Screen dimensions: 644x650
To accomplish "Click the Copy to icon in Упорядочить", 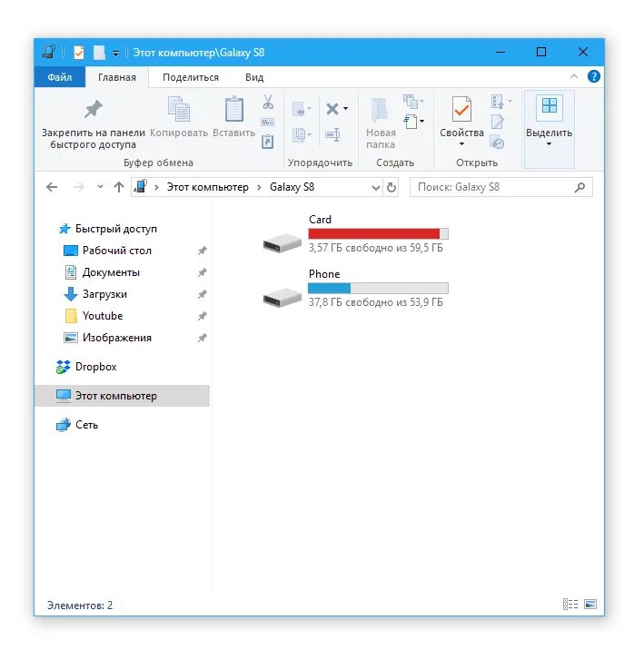I will pyautogui.click(x=300, y=134).
